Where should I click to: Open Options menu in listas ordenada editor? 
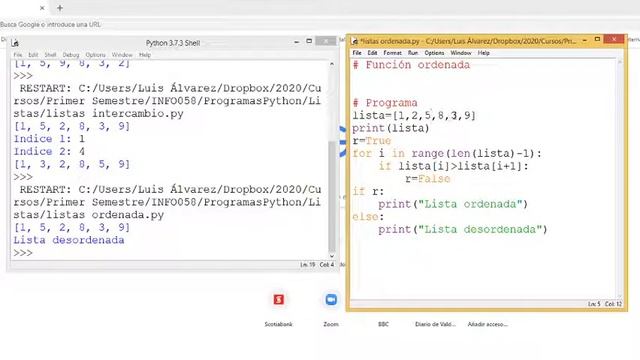(434, 53)
